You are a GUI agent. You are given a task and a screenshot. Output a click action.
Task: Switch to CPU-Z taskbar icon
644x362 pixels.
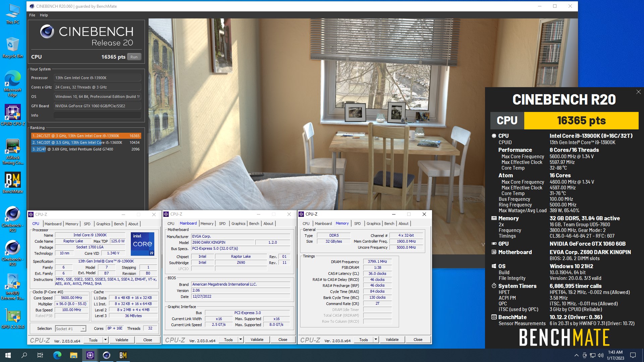point(90,355)
